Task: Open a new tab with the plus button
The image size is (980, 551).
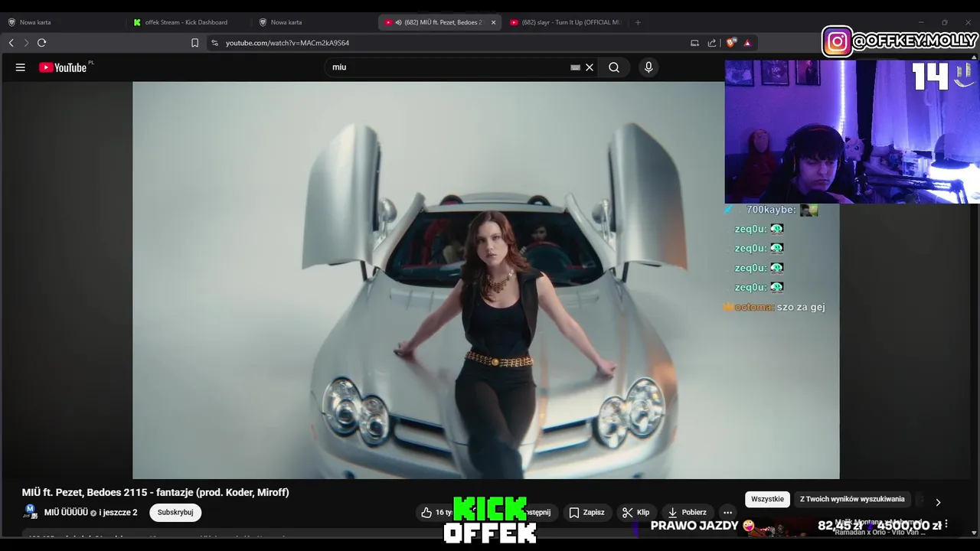Action: point(638,22)
